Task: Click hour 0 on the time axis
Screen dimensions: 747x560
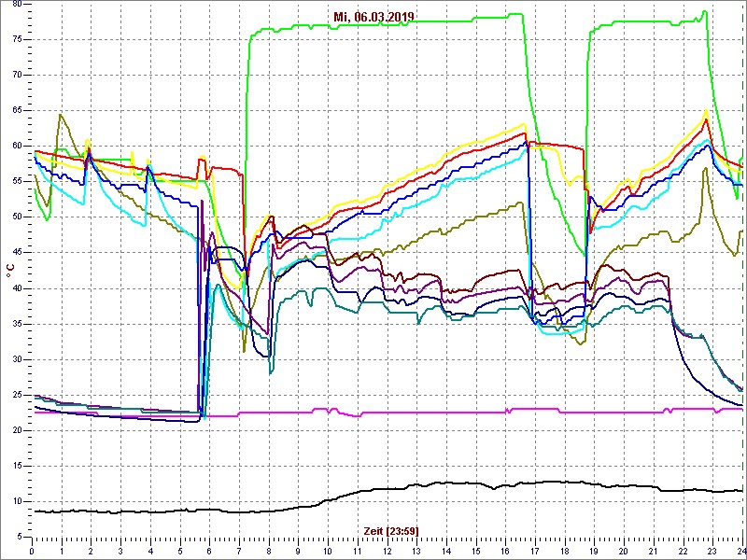Action: [x=32, y=551]
